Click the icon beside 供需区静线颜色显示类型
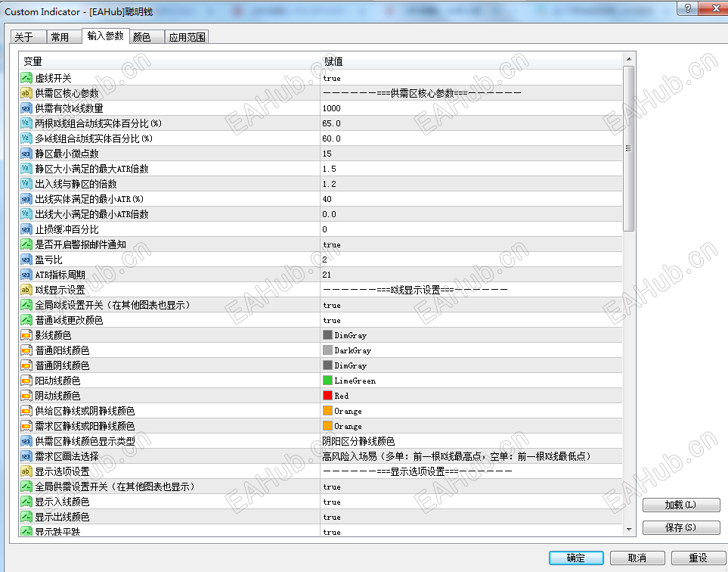This screenshot has height=572, width=728. [26, 441]
